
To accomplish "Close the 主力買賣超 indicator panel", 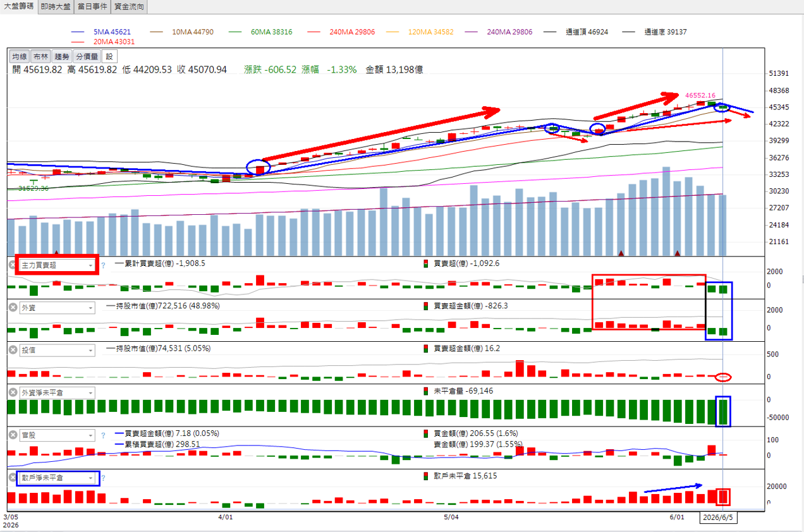I will [12, 265].
